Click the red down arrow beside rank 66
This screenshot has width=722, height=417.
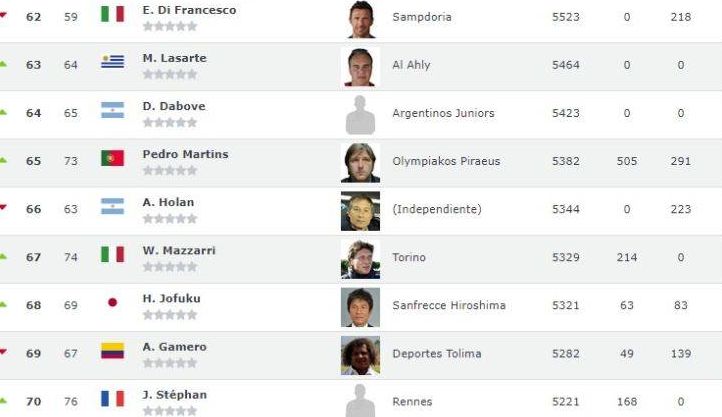[3, 208]
